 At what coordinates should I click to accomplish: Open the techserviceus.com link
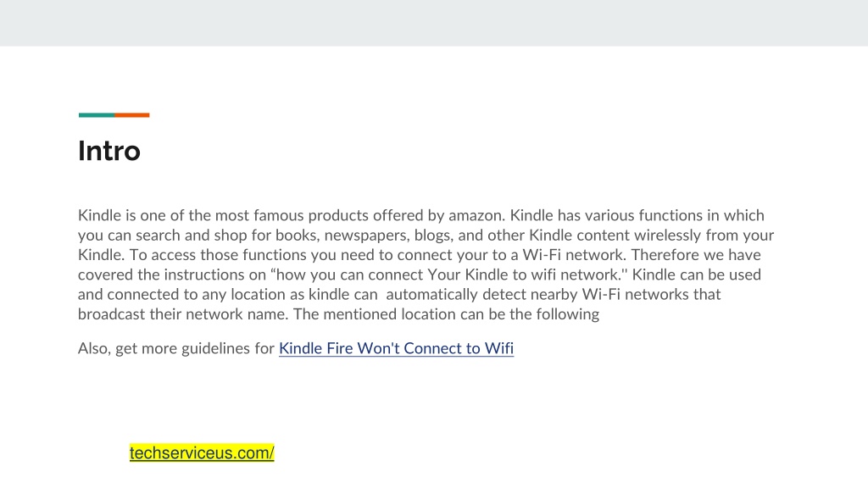202,452
